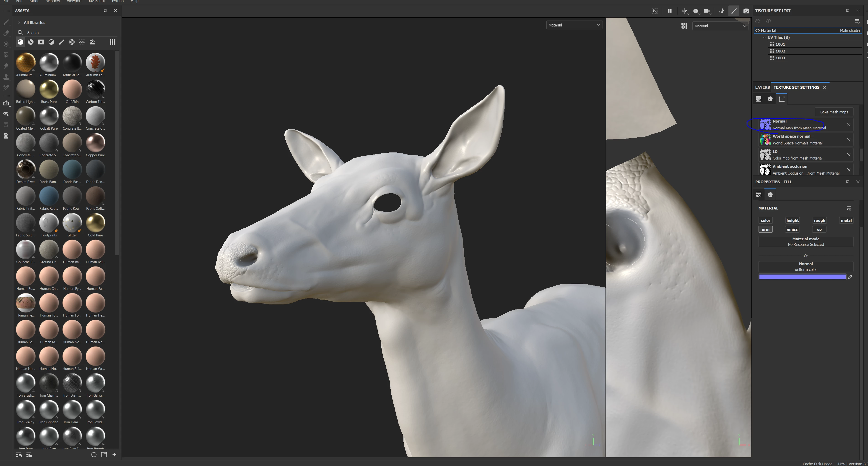Click the purple normal uniform color bar
The width and height of the screenshot is (868, 466).
coord(802,277)
